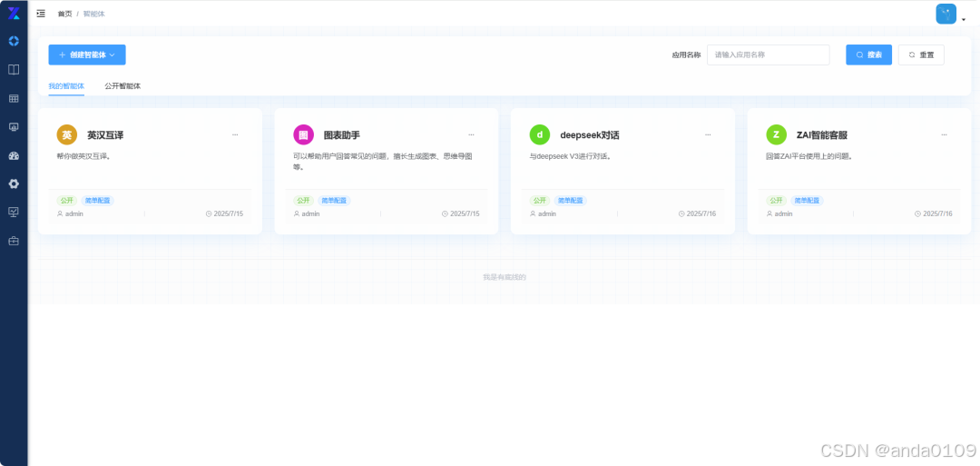Switch to the 公开智能体 tab

click(122, 86)
